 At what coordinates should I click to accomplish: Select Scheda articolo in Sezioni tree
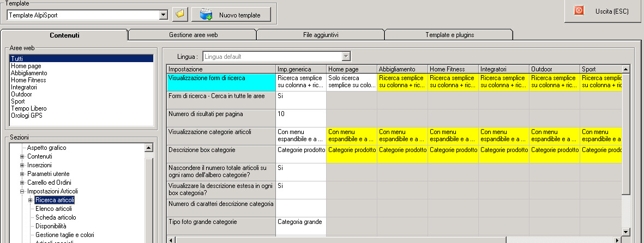(56, 217)
